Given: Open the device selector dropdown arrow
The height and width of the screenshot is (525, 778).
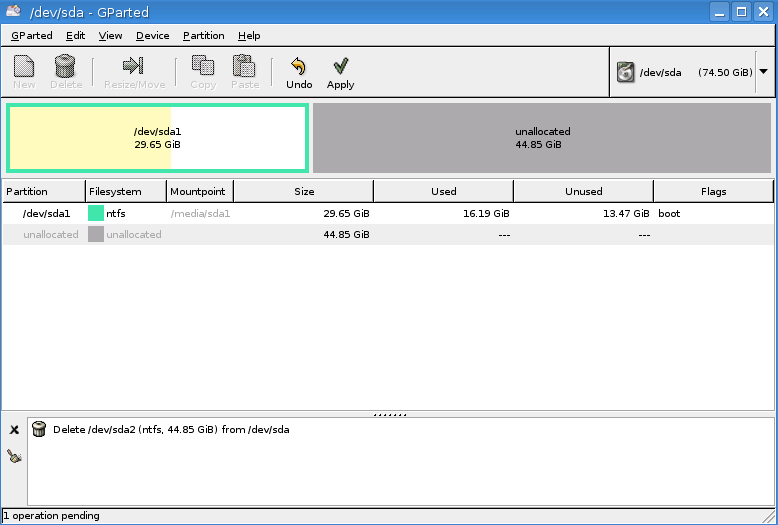Looking at the screenshot, I should point(764,72).
